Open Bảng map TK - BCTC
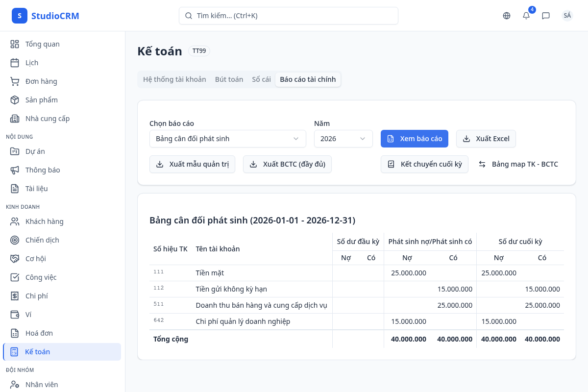Image resolution: width=588 pixels, height=392 pixels. click(x=518, y=164)
